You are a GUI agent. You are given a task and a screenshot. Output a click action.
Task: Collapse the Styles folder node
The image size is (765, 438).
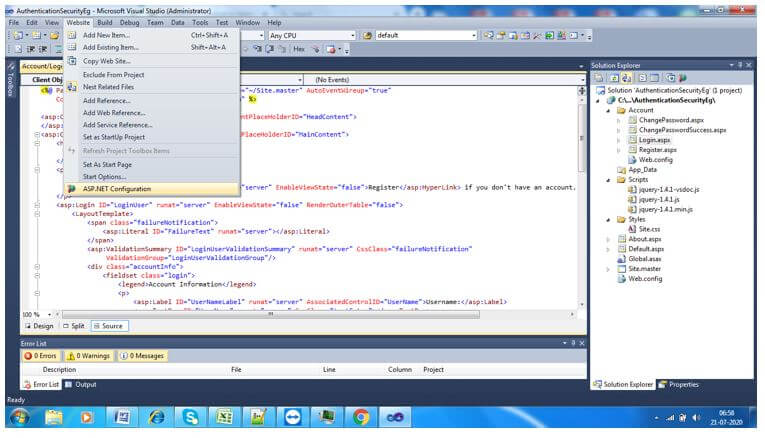pyautogui.click(x=608, y=220)
